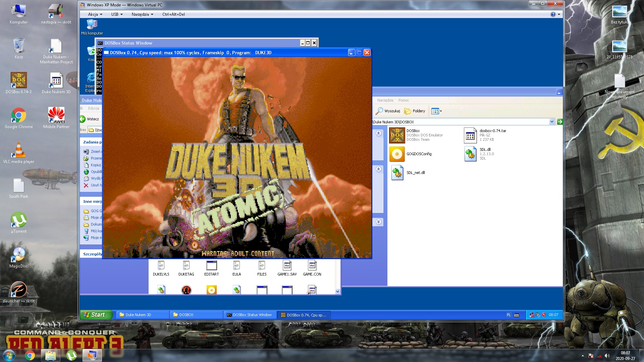
Task: Select the DUKETAG file
Action: (x=186, y=268)
